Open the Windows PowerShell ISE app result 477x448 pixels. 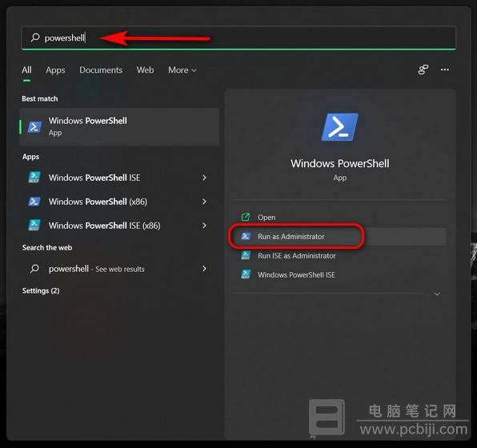point(118,178)
